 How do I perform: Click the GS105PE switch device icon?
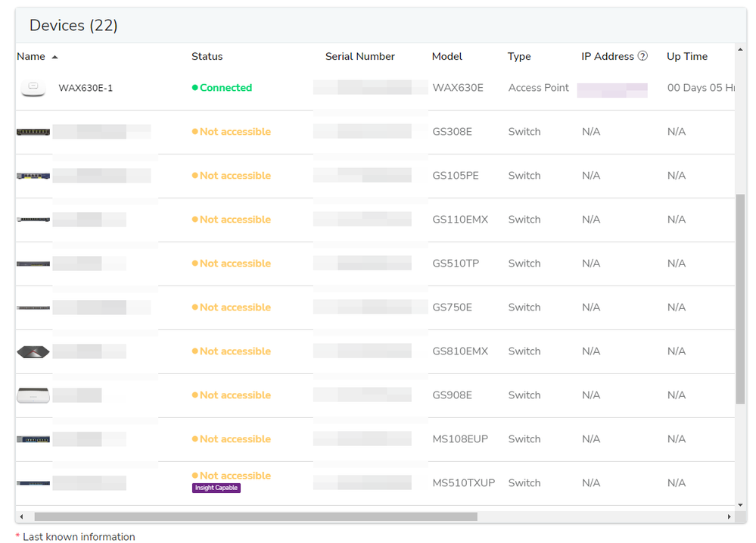click(x=33, y=176)
